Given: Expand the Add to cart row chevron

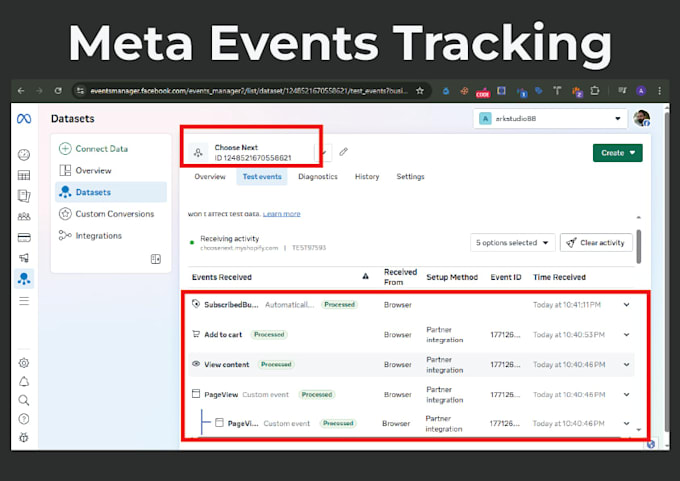Looking at the screenshot, I should [627, 334].
